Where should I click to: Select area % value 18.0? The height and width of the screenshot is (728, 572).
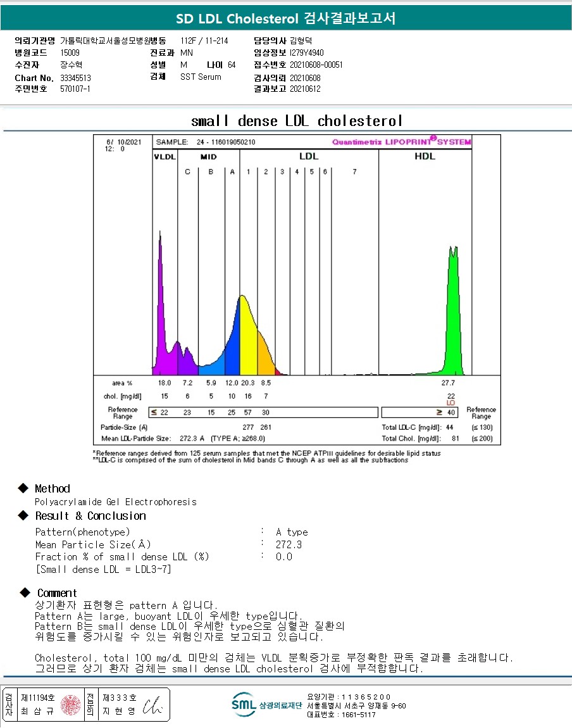(x=165, y=383)
